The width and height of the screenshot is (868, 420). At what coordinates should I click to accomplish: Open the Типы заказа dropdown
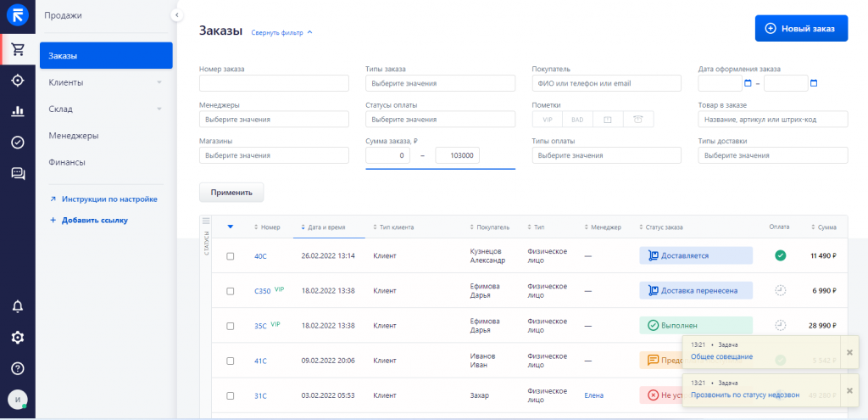coord(440,83)
